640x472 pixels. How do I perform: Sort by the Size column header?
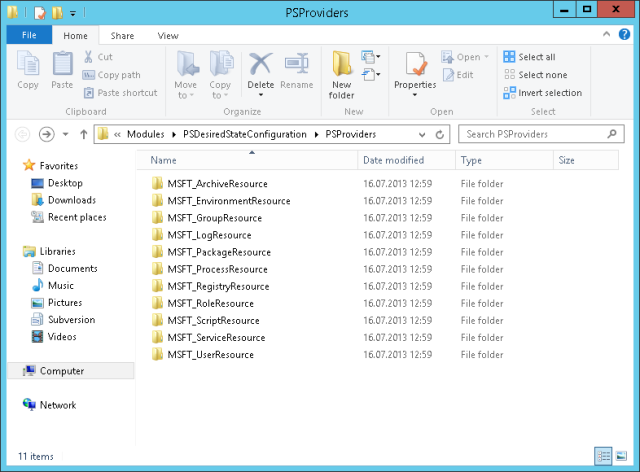(x=586, y=160)
